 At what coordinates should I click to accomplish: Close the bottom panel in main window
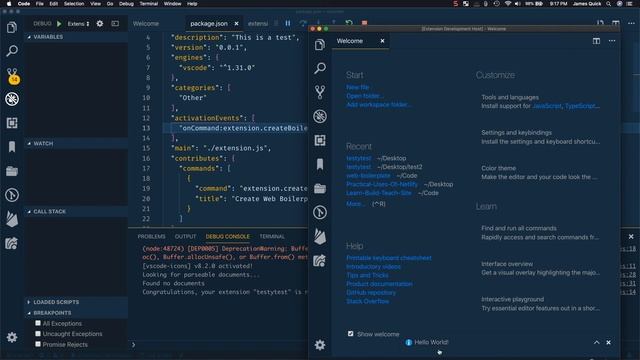631,237
